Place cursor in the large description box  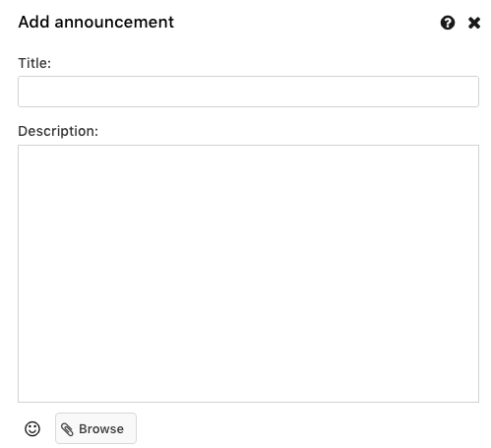coord(248,274)
